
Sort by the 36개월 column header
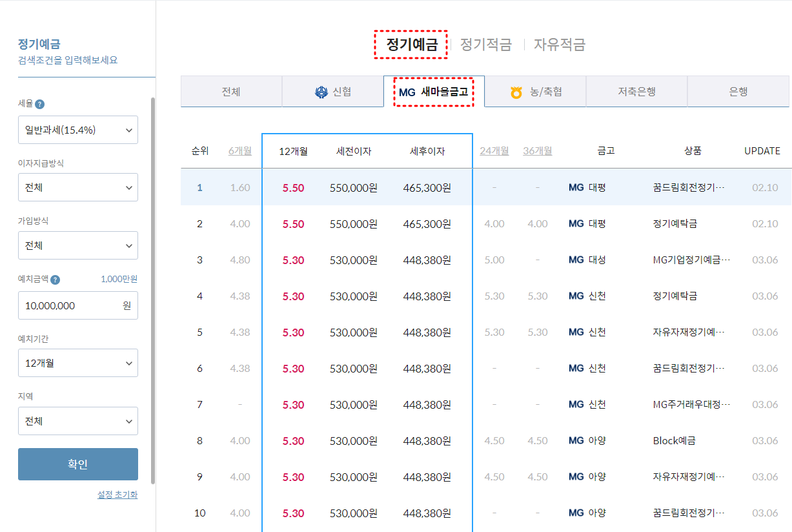pyautogui.click(x=538, y=151)
